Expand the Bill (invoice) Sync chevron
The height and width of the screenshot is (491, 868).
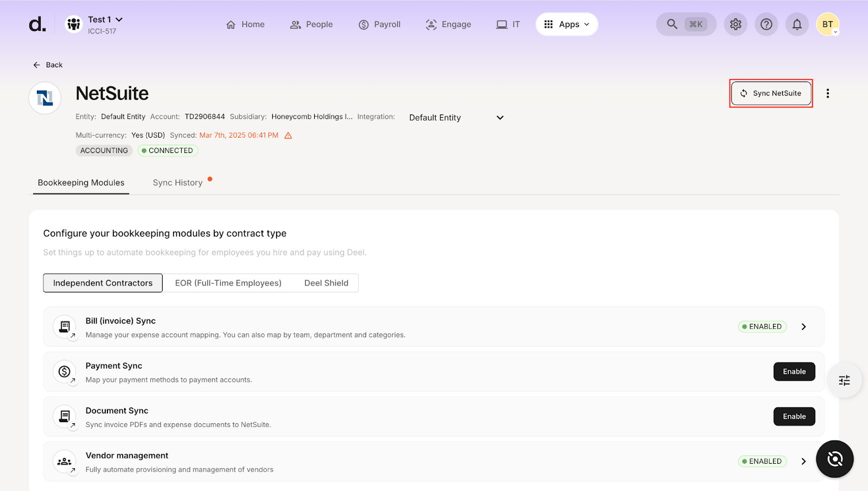[804, 327]
